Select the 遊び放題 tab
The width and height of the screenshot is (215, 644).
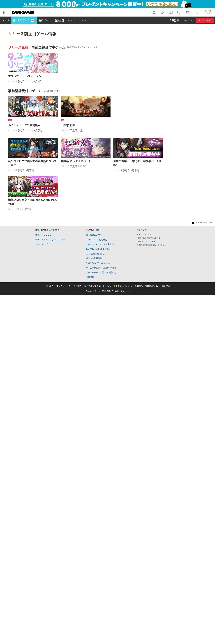[59, 21]
